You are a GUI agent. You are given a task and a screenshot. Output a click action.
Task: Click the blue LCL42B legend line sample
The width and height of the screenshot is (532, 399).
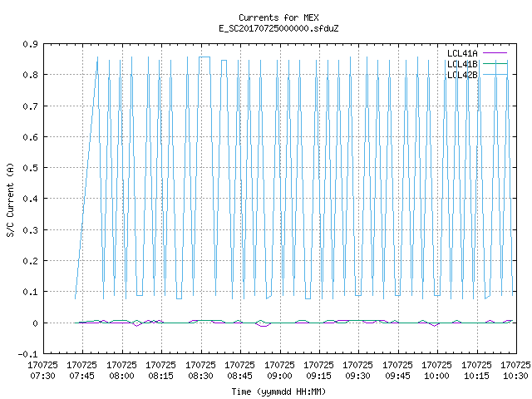[495, 75]
